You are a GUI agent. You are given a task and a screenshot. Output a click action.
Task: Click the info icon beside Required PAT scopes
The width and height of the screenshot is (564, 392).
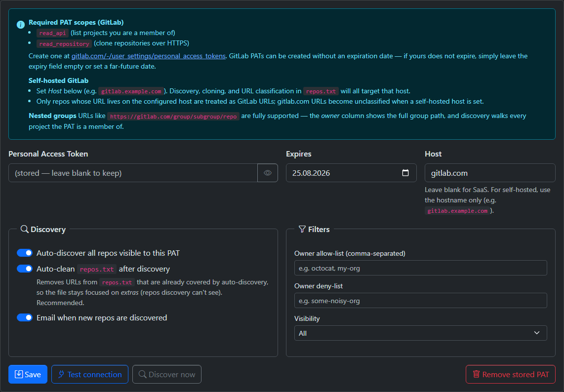click(x=21, y=25)
